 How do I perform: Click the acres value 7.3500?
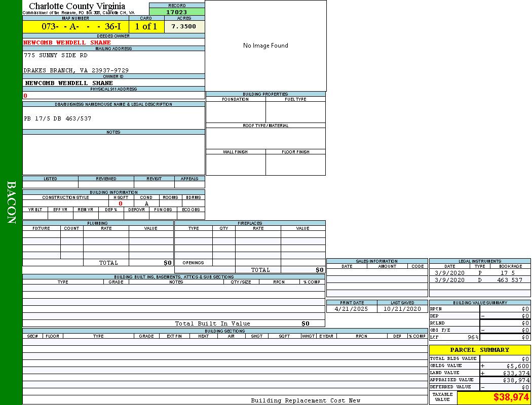[x=184, y=27]
